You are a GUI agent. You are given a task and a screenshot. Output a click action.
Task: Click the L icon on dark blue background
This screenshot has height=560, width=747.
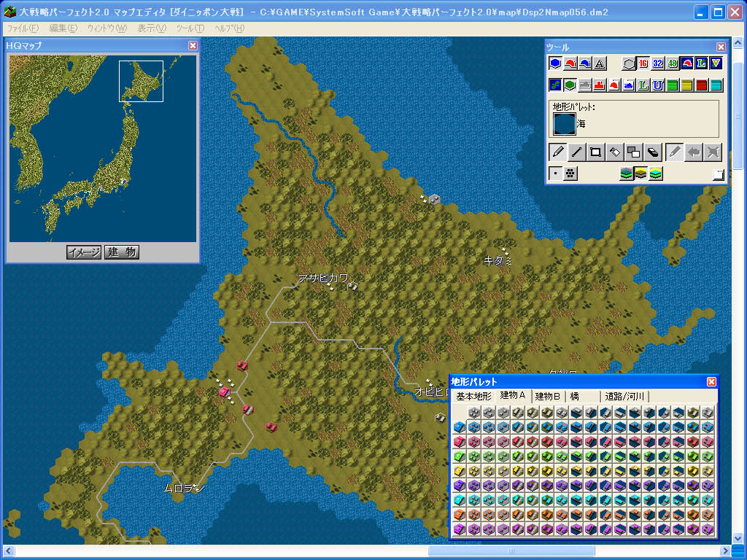pyautogui.click(x=702, y=63)
